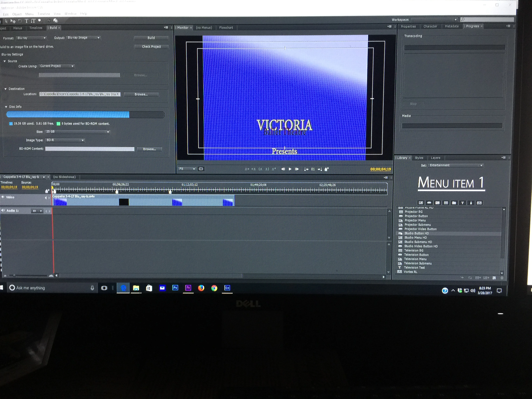Show buttons filter in Library panel
The width and height of the screenshot is (532, 399).
click(x=429, y=203)
